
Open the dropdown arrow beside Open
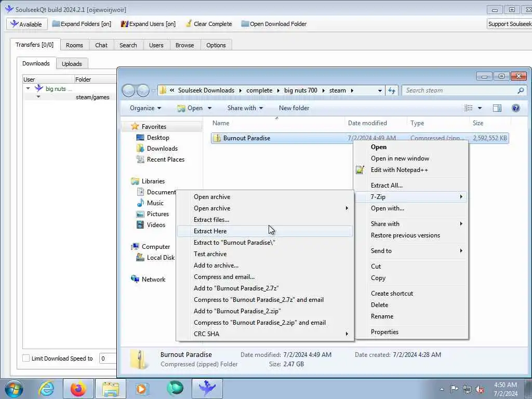click(210, 108)
